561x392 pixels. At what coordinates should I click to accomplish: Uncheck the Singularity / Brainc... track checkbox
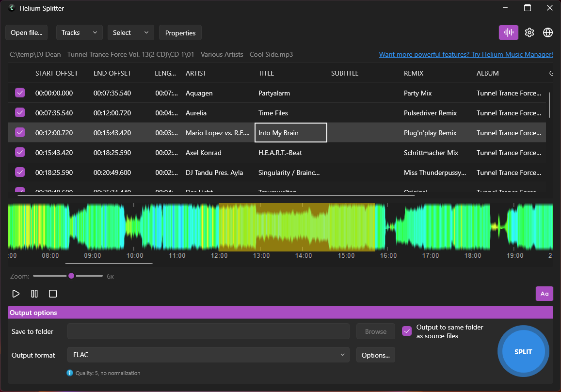click(20, 172)
